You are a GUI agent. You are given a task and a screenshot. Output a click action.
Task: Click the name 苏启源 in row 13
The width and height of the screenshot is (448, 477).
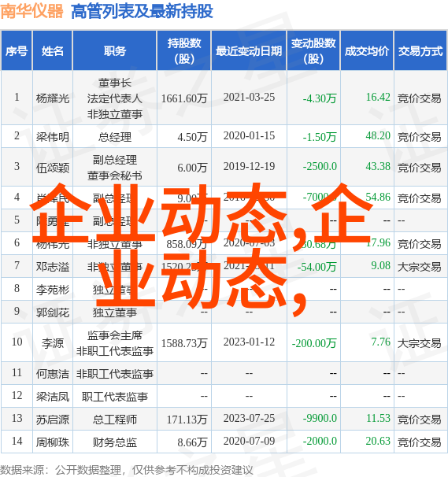point(53,420)
